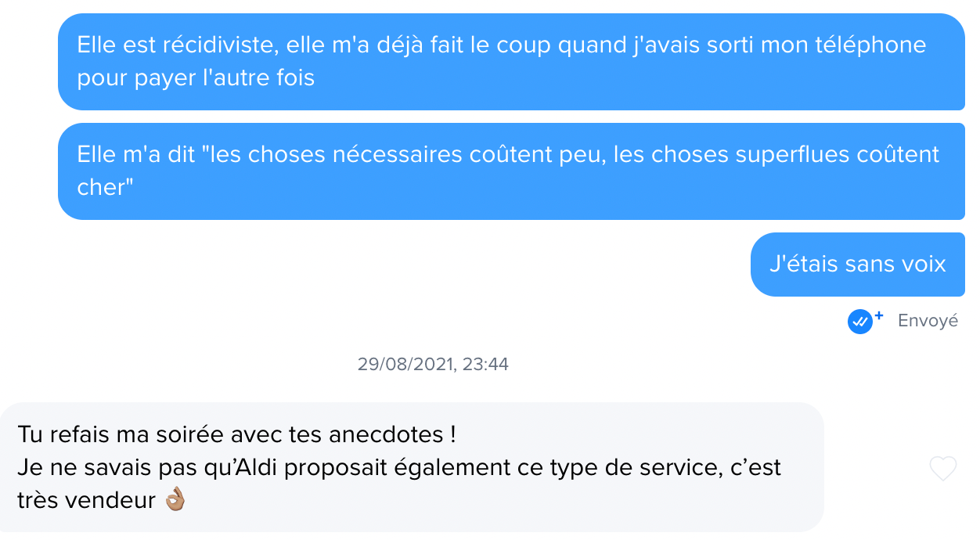Image resolution: width=980 pixels, height=540 pixels.
Task: Click the small plus beside the read receipt
Action: click(x=878, y=315)
